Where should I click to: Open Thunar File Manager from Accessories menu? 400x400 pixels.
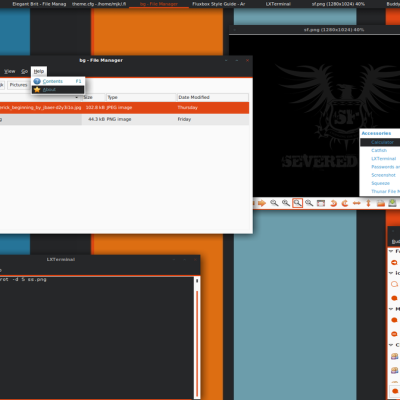click(380, 191)
